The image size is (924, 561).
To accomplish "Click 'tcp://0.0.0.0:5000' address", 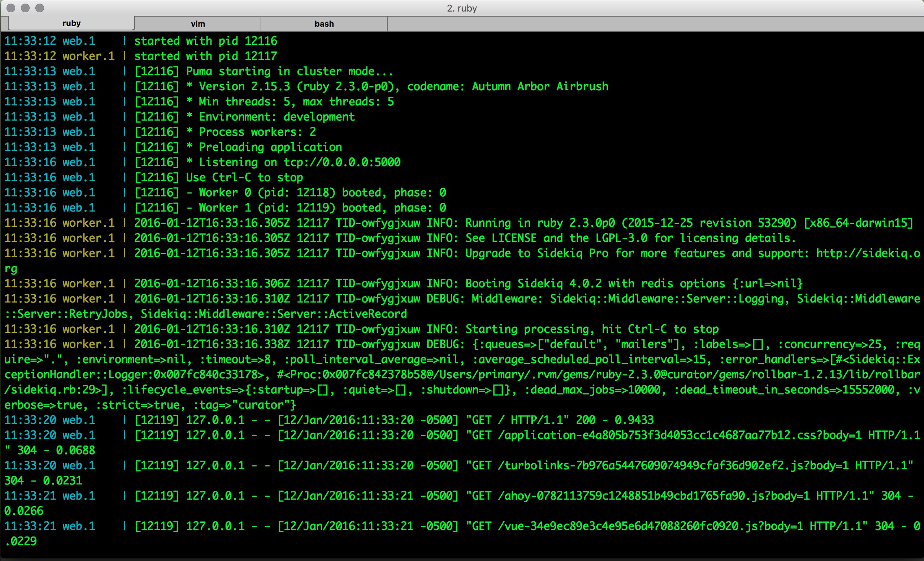I will 342,162.
